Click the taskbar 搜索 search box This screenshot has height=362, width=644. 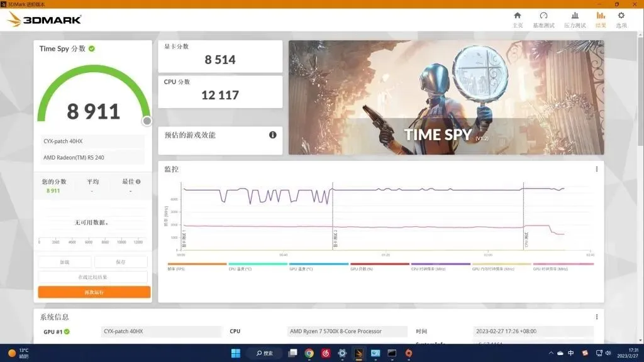point(265,353)
